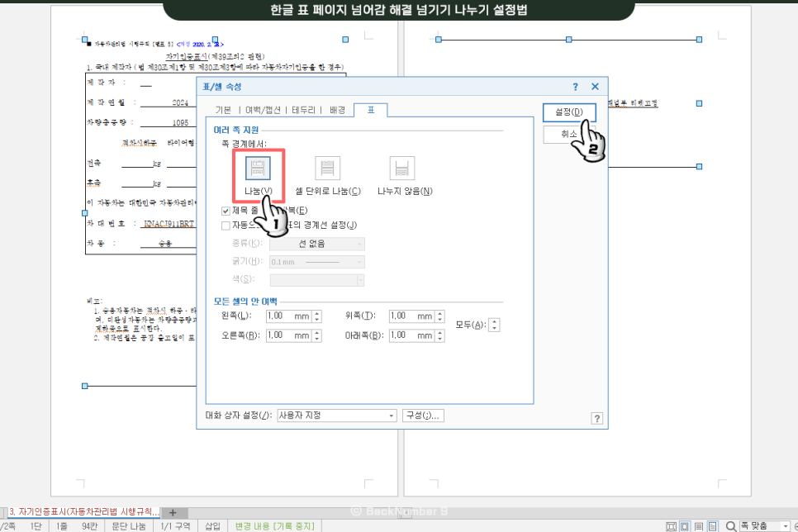798x532 pixels.
Task: Click the 위쪽(T) margin input field
Action: [x=411, y=316]
